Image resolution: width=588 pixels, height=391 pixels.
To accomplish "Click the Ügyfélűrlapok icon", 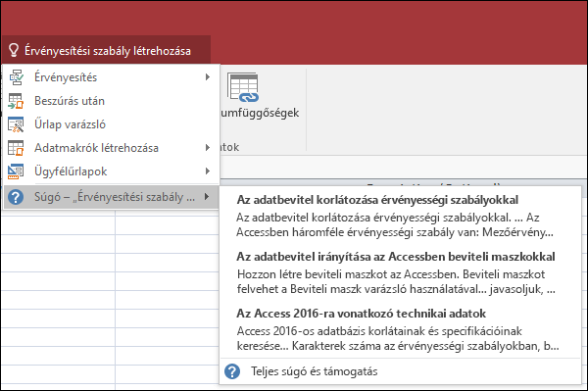I will [16, 171].
